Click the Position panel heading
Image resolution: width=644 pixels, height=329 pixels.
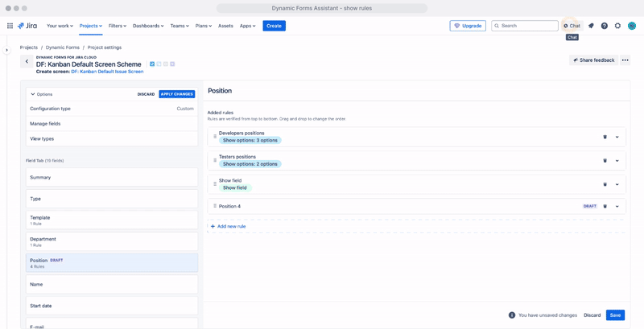(x=220, y=91)
